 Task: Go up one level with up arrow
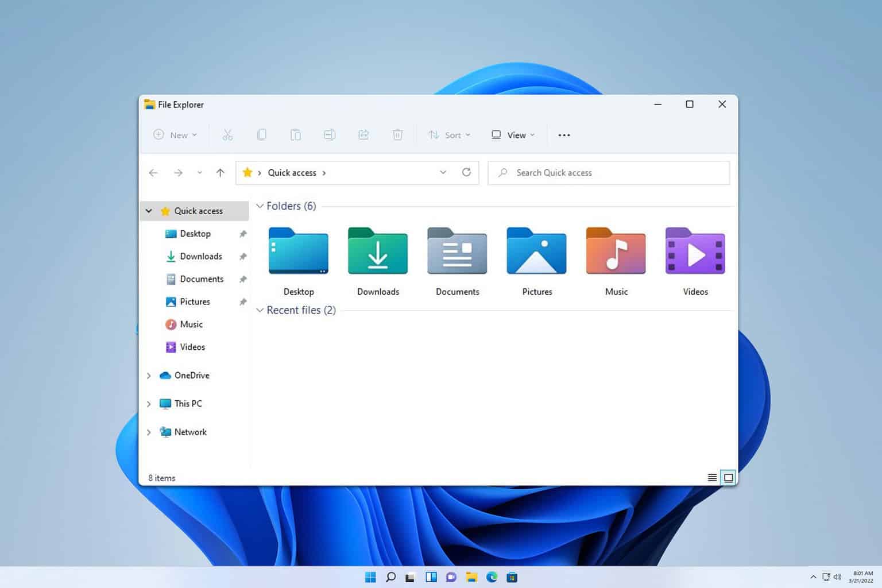pyautogui.click(x=220, y=173)
